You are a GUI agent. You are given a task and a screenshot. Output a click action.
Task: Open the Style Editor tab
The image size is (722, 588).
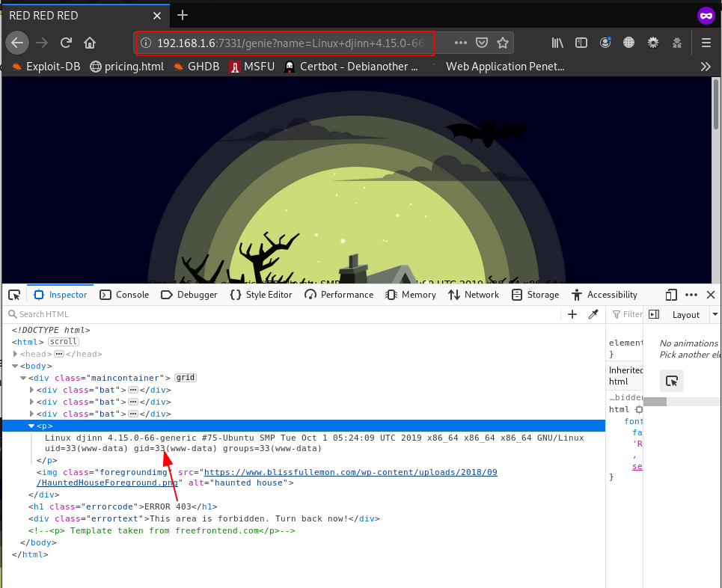point(260,295)
